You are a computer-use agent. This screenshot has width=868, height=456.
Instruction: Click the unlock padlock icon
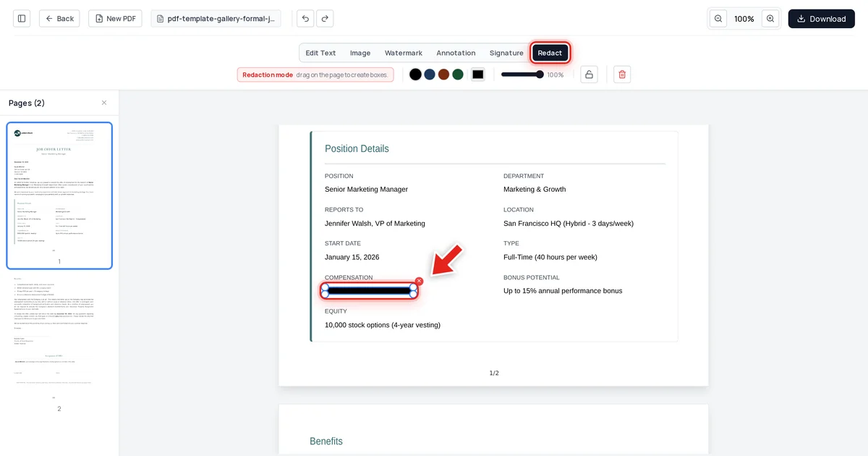click(589, 75)
